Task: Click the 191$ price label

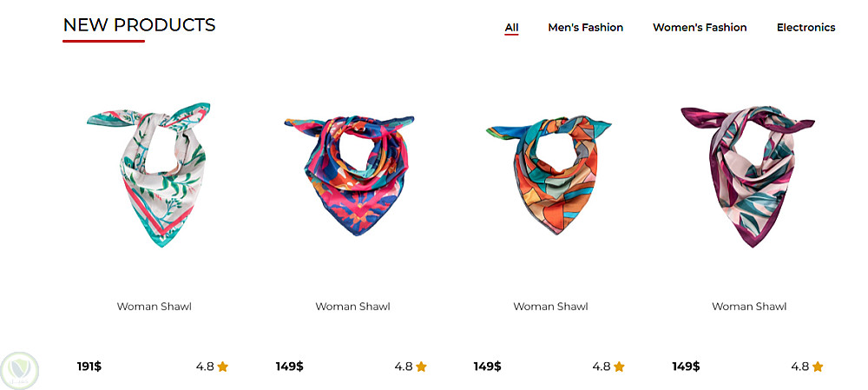Action: tap(89, 367)
